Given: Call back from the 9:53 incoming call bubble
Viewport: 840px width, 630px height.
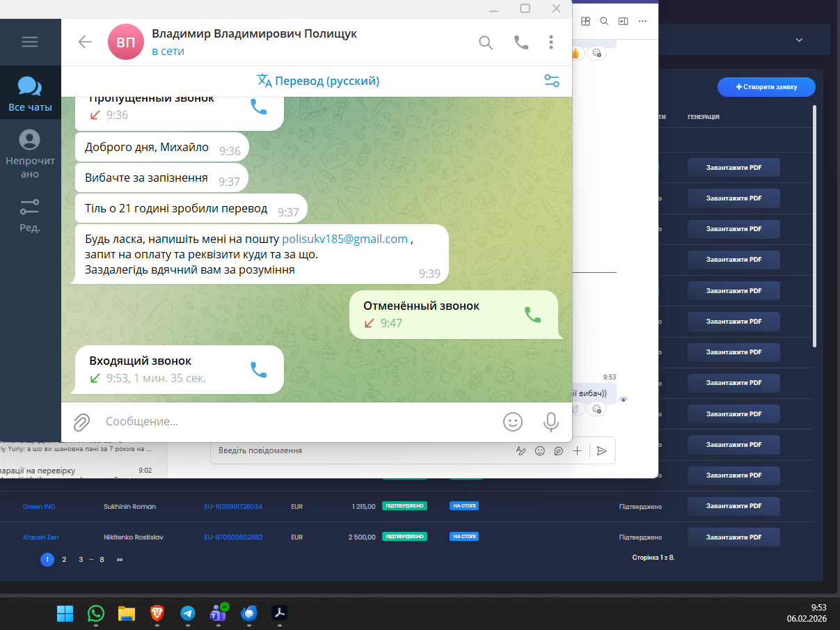Looking at the screenshot, I should click(258, 370).
